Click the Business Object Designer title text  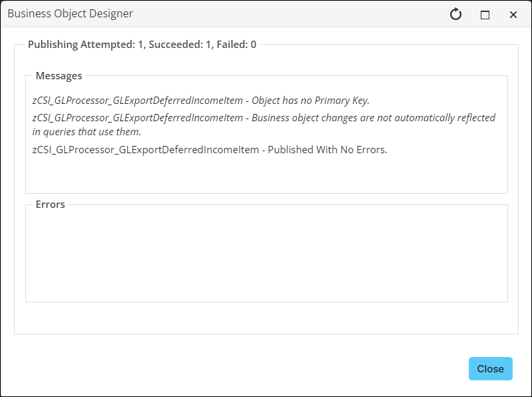pos(70,13)
